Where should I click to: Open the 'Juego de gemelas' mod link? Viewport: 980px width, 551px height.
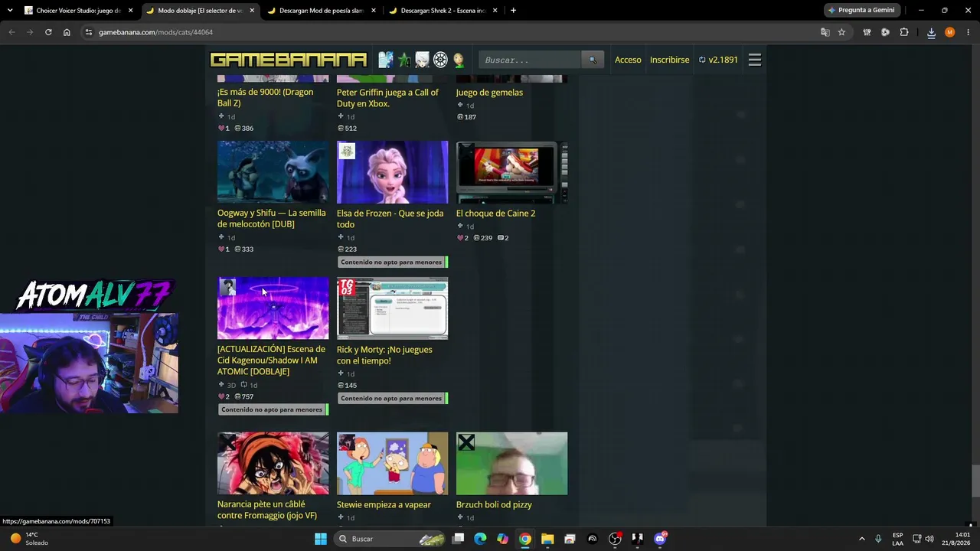[x=489, y=93]
